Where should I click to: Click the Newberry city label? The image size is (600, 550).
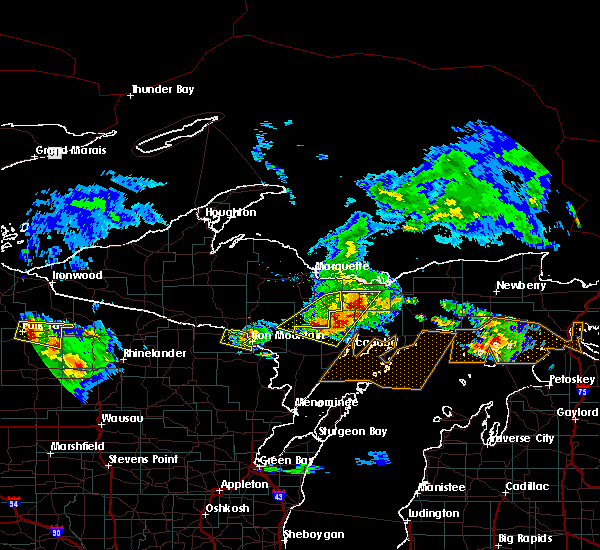pyautogui.click(x=521, y=286)
